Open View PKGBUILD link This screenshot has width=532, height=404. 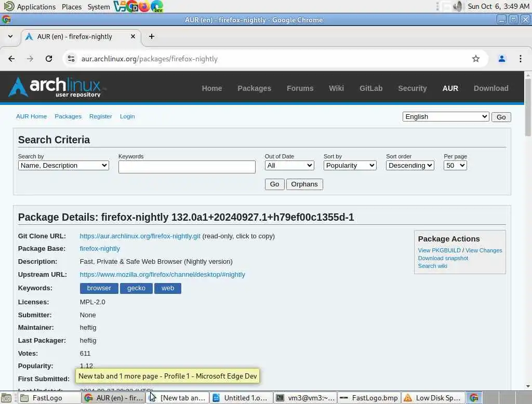tap(439, 250)
